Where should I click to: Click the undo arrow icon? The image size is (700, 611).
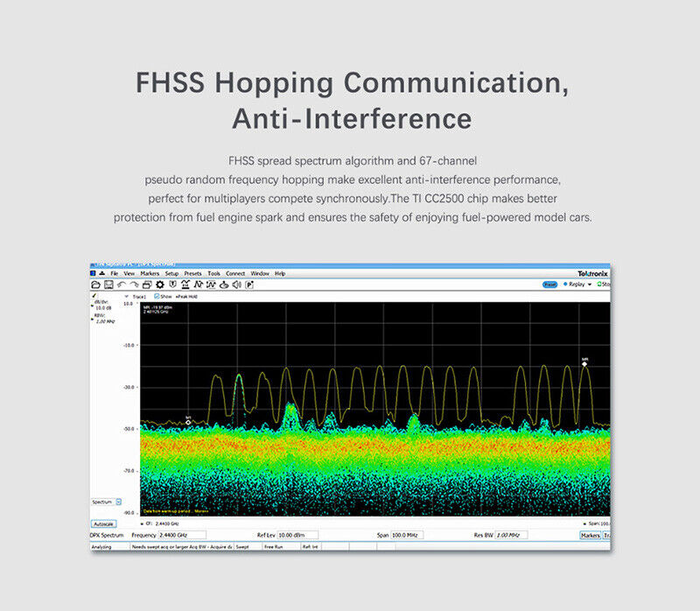point(122,284)
